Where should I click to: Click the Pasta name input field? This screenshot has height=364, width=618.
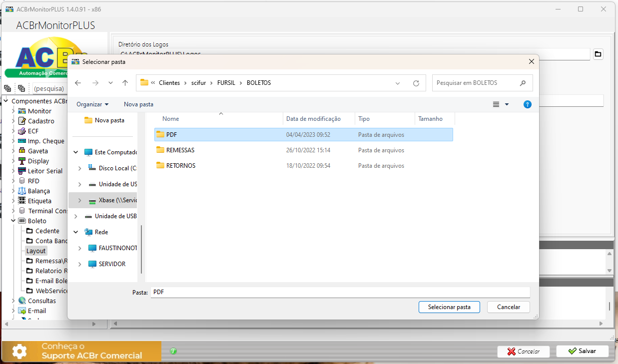pos(340,292)
